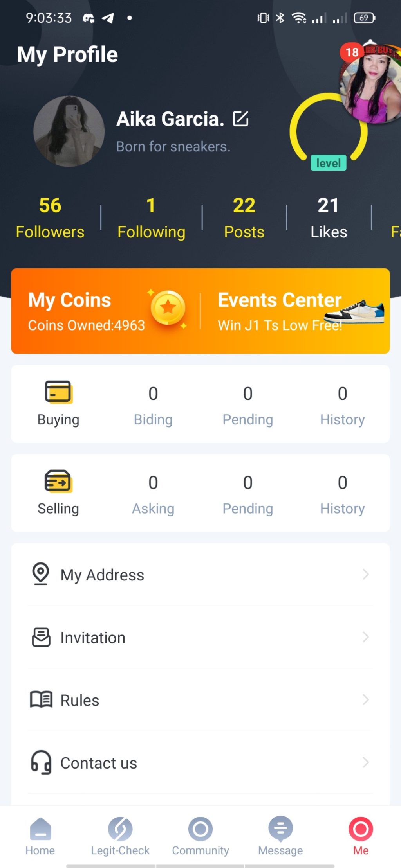Switch to the Legit-Check tab
This screenshot has height=868, width=401.
[x=120, y=836]
